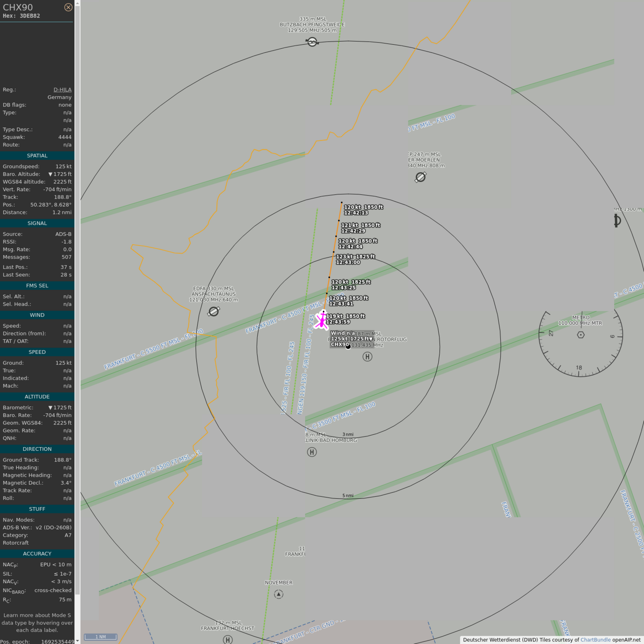This screenshot has width=644, height=644.
Task: Click the CHX90 callsign title in sidebar
Action: point(18,7)
